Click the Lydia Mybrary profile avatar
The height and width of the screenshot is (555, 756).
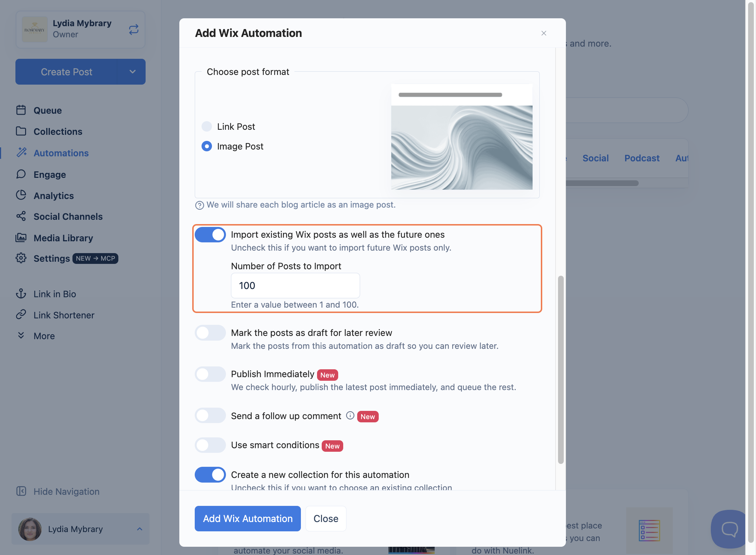click(30, 529)
